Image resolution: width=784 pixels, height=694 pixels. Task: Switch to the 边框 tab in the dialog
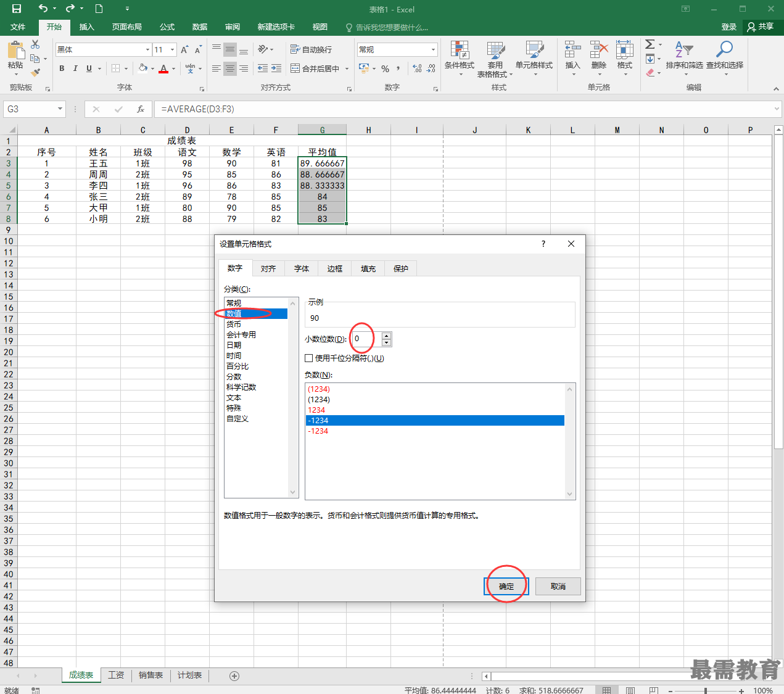pyautogui.click(x=335, y=268)
